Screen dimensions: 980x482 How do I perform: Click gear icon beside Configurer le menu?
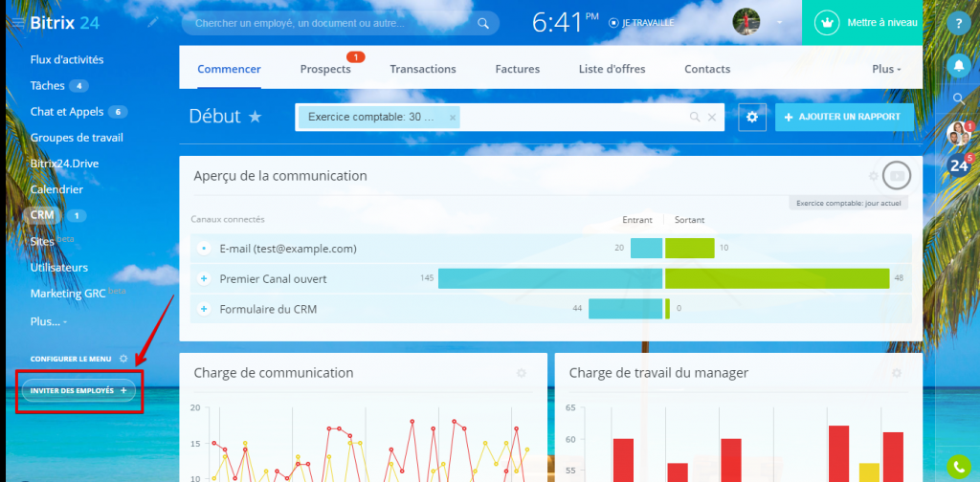click(123, 359)
